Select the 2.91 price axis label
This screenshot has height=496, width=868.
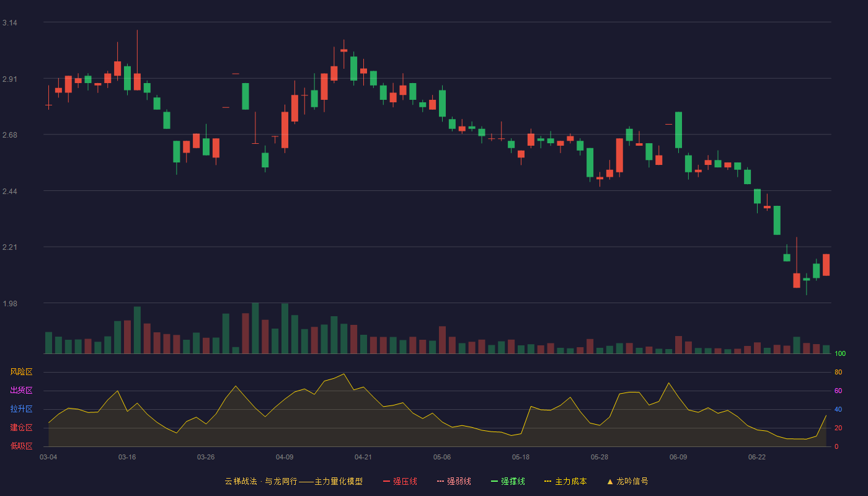click(x=9, y=79)
